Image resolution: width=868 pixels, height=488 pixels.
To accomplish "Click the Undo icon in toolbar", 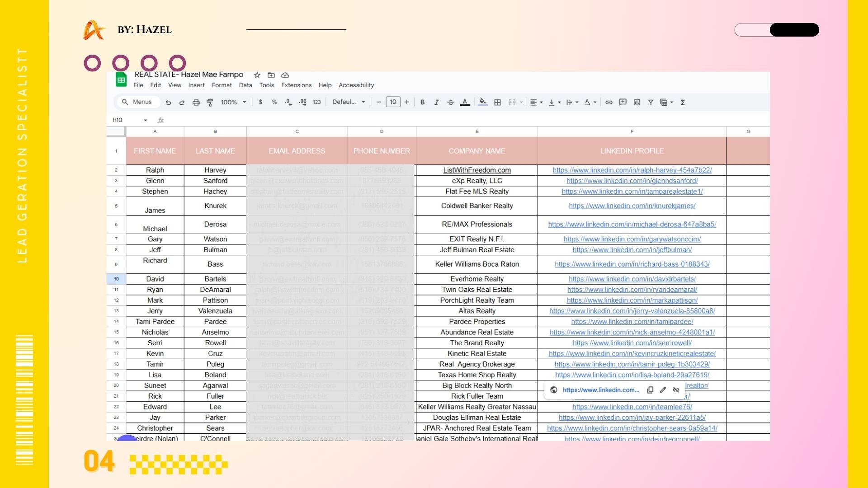I will coord(168,103).
